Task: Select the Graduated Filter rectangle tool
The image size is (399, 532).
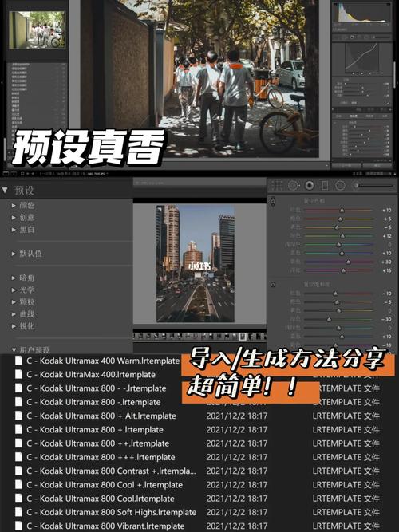Action: click(325, 186)
